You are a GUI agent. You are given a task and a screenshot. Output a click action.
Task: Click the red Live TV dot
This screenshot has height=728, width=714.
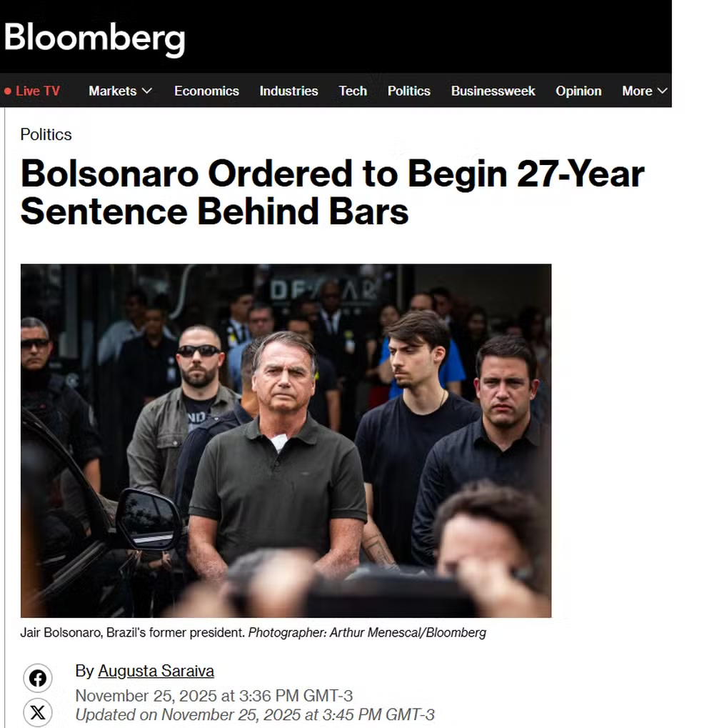(x=8, y=91)
